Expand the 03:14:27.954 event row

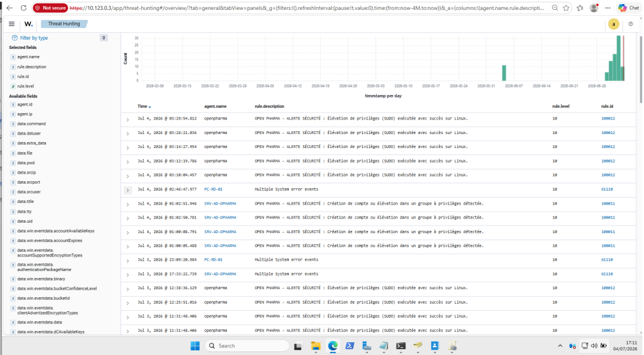pos(128,147)
